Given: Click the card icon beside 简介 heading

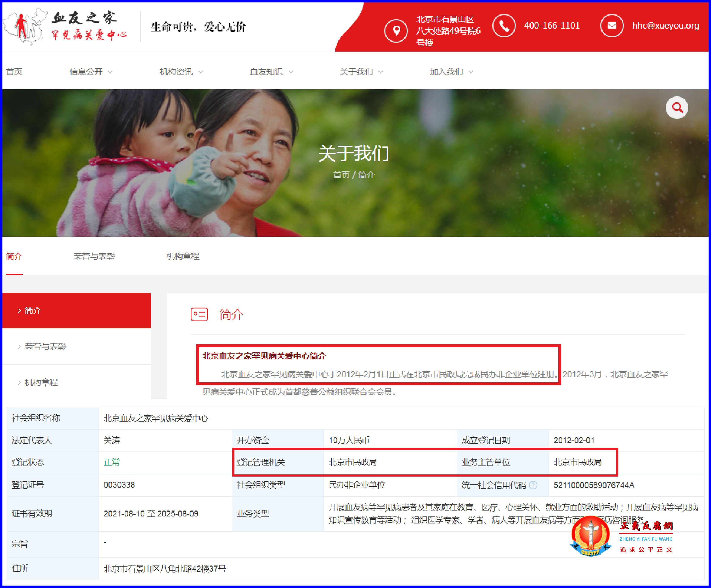Looking at the screenshot, I should tap(199, 314).
